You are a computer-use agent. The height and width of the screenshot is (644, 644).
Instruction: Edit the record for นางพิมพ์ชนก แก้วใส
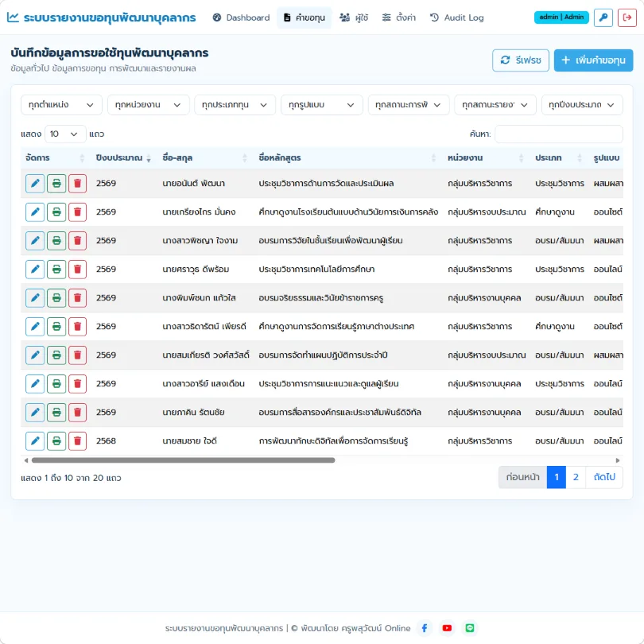[35, 298]
